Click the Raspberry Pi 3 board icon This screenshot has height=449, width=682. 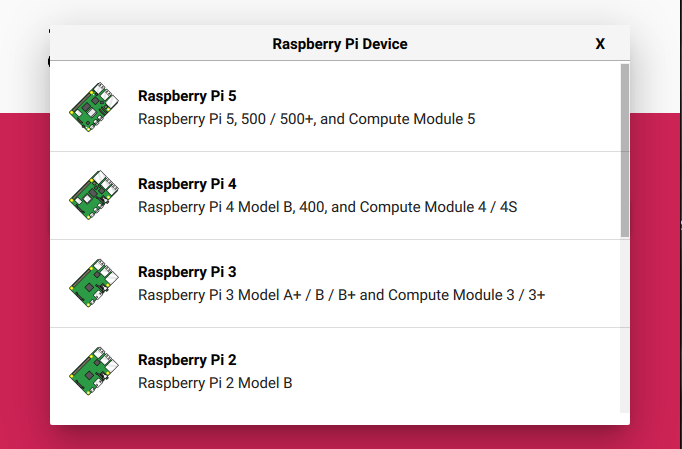(94, 283)
